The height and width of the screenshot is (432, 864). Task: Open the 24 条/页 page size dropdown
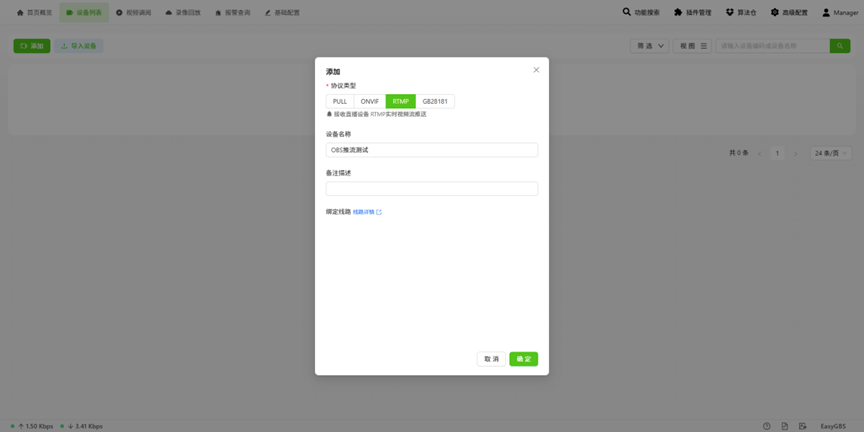pyautogui.click(x=831, y=153)
